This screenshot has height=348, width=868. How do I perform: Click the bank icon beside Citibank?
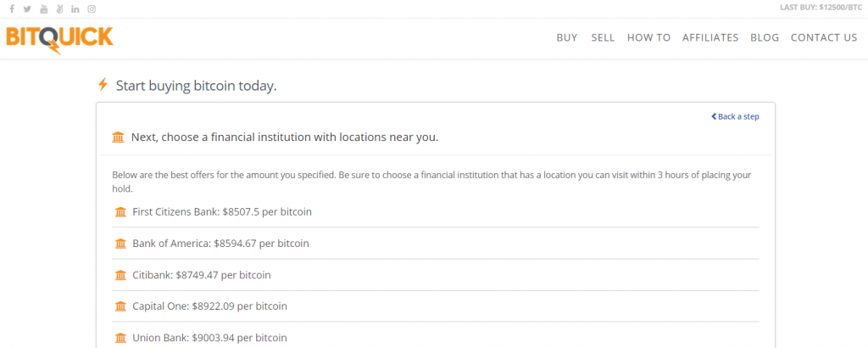120,275
